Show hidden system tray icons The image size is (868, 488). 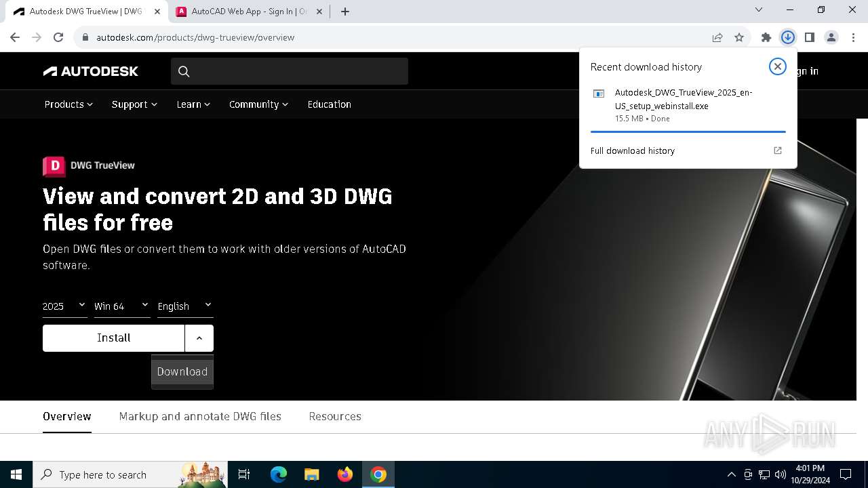(731, 474)
